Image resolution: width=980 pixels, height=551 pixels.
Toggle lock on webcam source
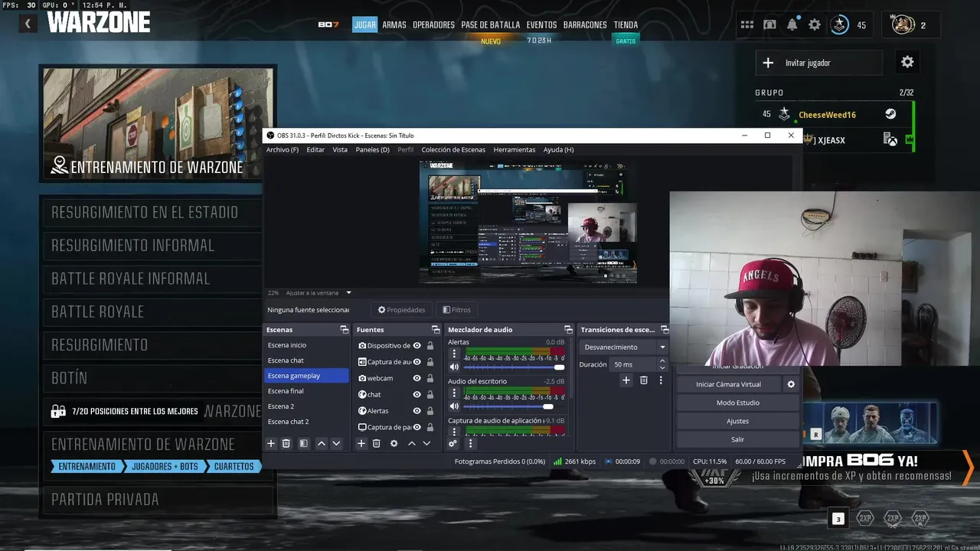430,378
